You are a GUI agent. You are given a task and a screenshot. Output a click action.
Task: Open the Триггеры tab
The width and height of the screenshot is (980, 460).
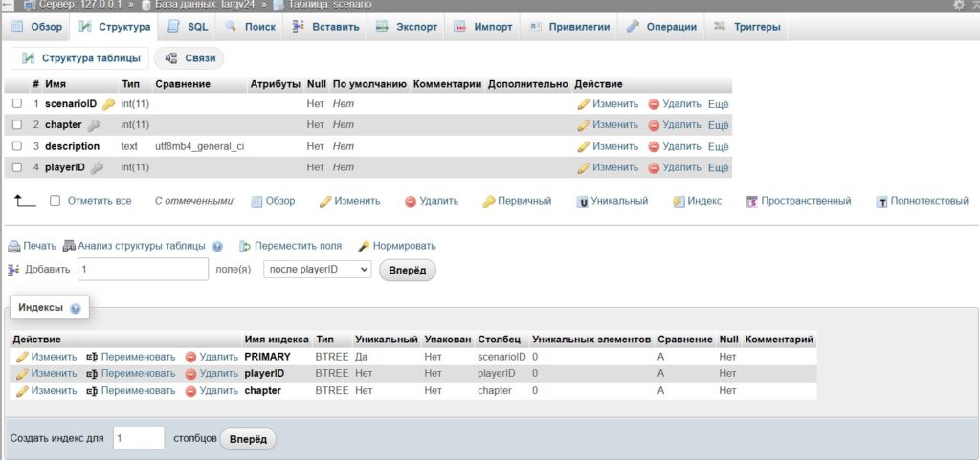tap(746, 27)
